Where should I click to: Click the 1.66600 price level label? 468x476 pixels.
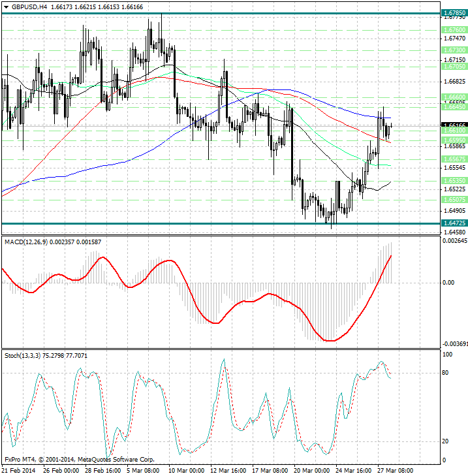pos(454,97)
